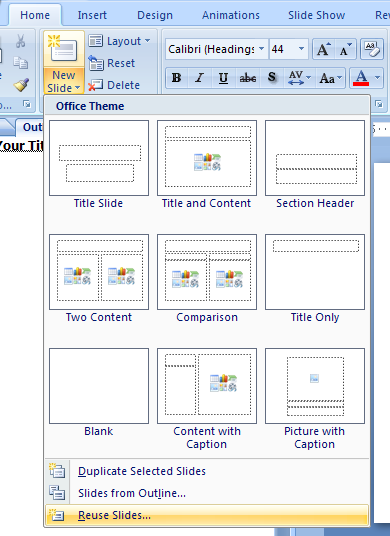Click the Shrink Font icon
The width and height of the screenshot is (390, 536).
click(346, 50)
